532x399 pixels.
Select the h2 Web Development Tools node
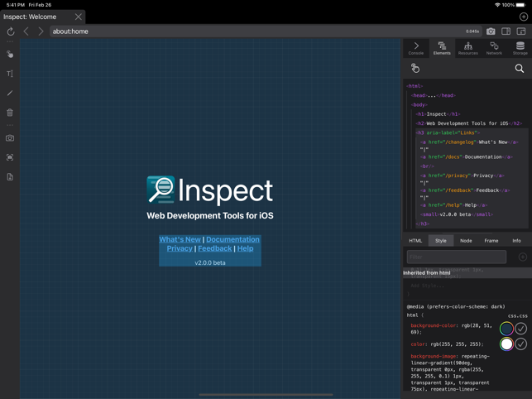[468, 123]
